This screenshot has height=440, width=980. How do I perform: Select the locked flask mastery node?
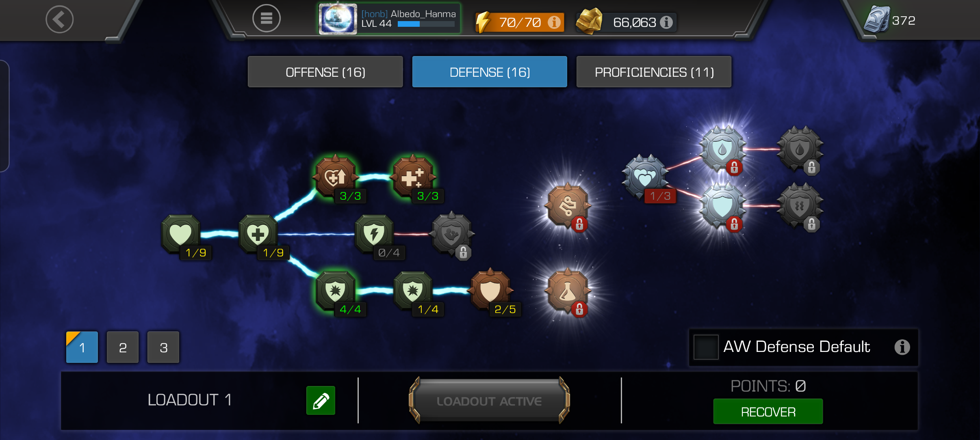[568, 291]
